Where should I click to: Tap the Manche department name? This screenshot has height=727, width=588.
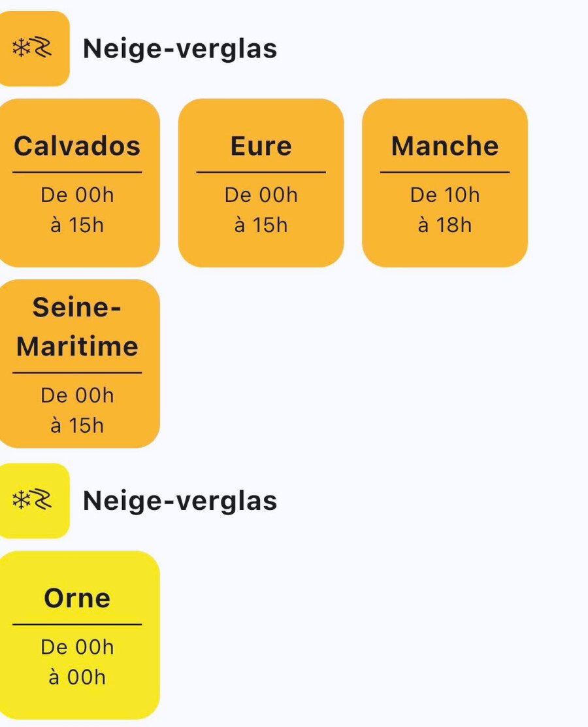[x=445, y=146]
